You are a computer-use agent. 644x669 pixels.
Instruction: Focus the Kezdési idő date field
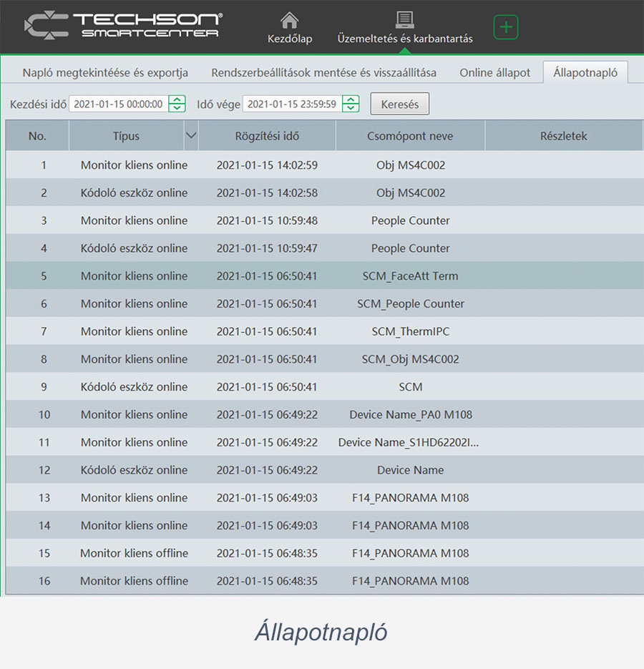tap(118, 104)
